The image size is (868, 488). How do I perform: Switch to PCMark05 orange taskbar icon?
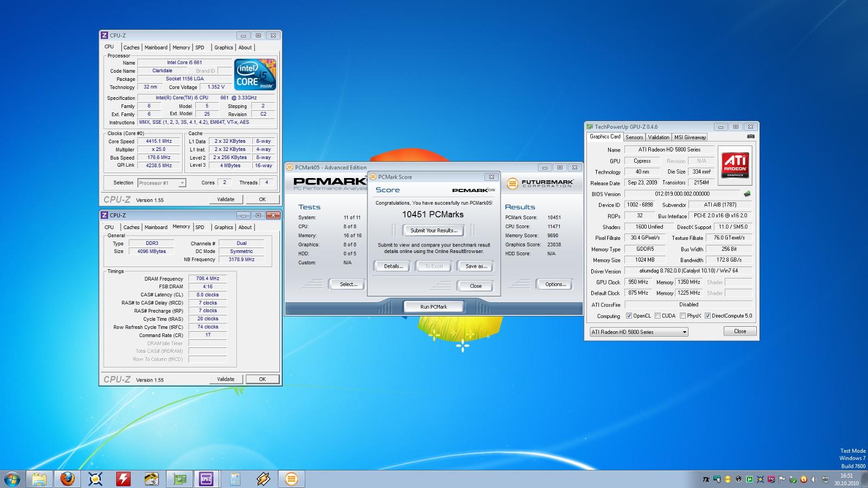[291, 479]
